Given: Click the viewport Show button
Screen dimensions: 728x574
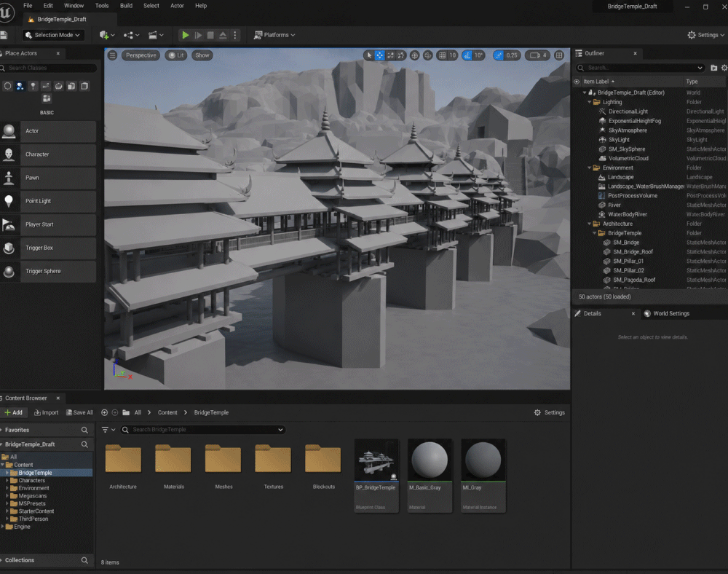Looking at the screenshot, I should coord(202,55).
